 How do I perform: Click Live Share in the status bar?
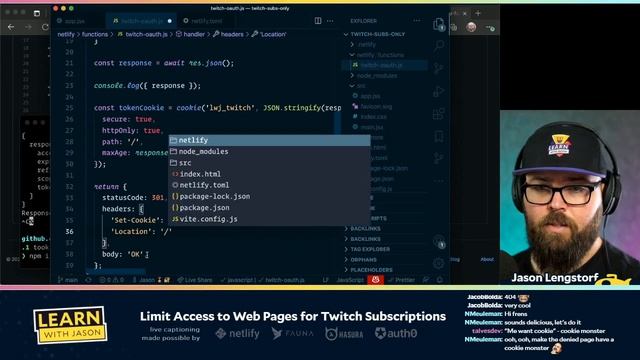[195, 280]
